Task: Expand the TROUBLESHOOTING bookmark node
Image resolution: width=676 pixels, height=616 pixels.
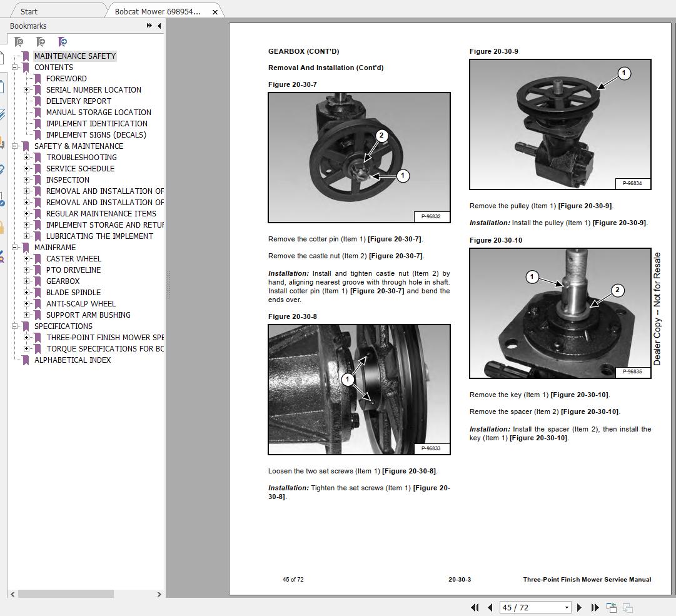Action: (x=27, y=158)
